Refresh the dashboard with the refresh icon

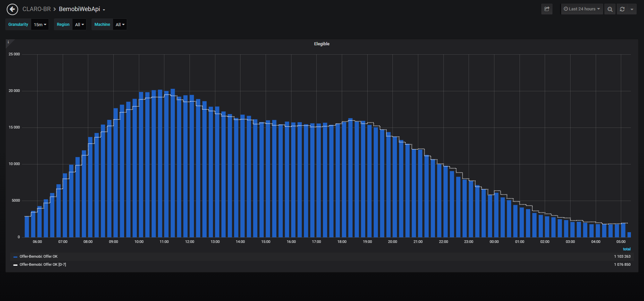pos(622,9)
